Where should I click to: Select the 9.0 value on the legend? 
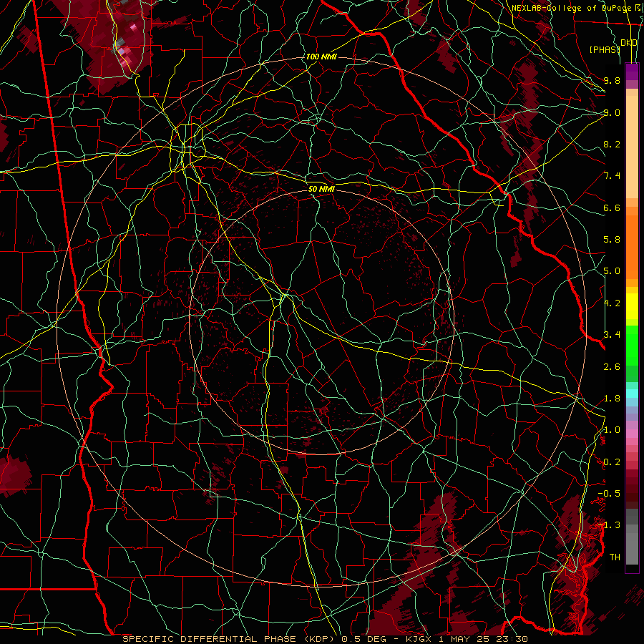612,112
